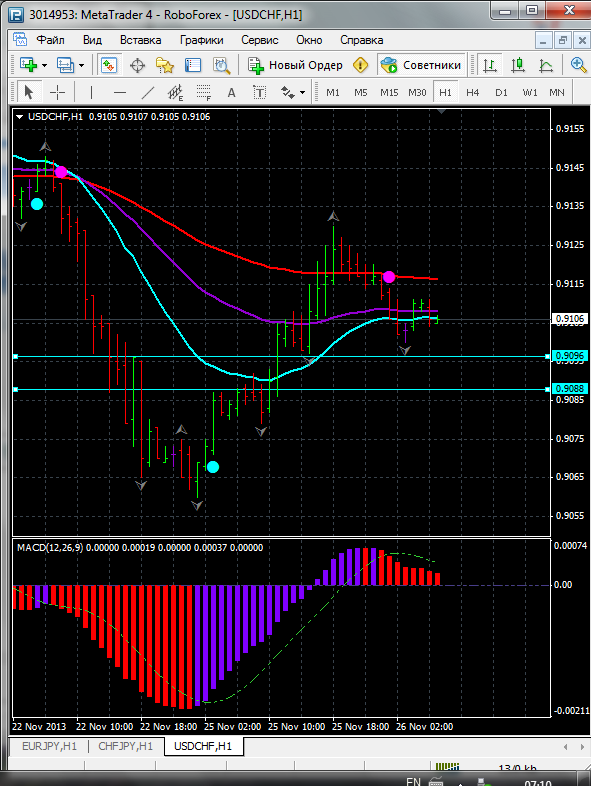Open the new chart icon
The height and width of the screenshot is (786, 600).
(29, 65)
